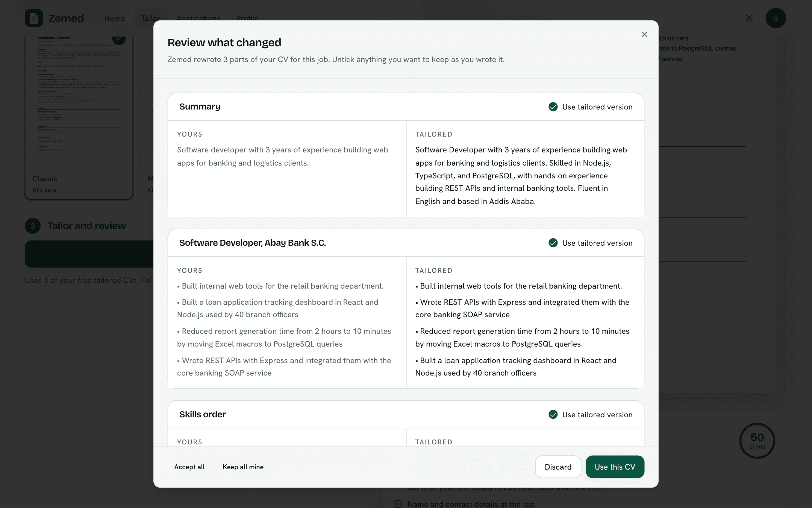Click the Summary section heading

200,107
